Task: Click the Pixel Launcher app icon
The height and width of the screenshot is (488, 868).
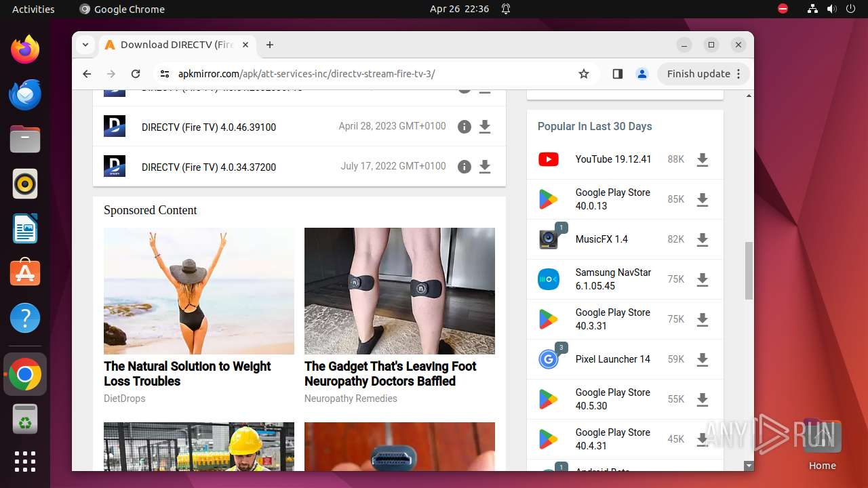Action: (549, 359)
